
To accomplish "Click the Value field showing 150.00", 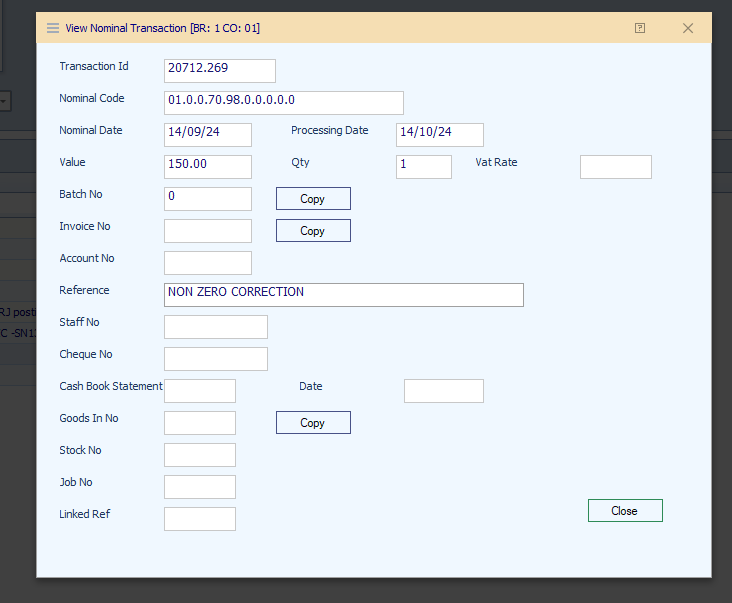I will click(x=208, y=167).
